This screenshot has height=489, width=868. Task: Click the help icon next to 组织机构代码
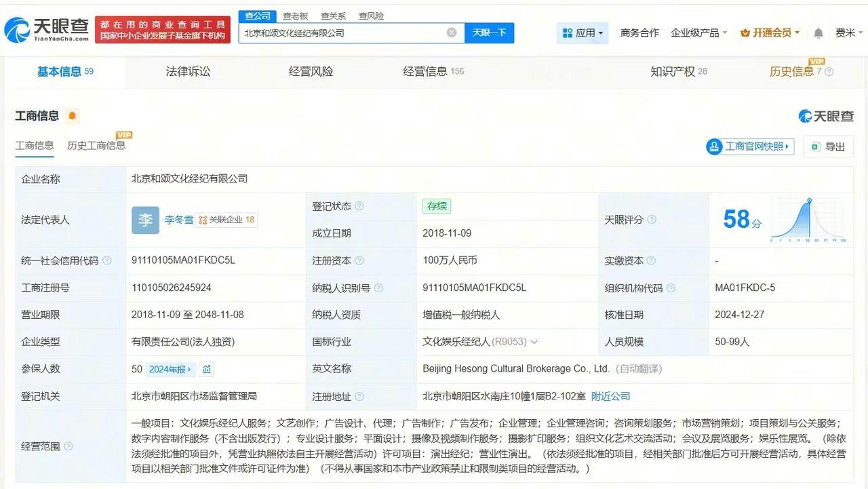(x=671, y=288)
